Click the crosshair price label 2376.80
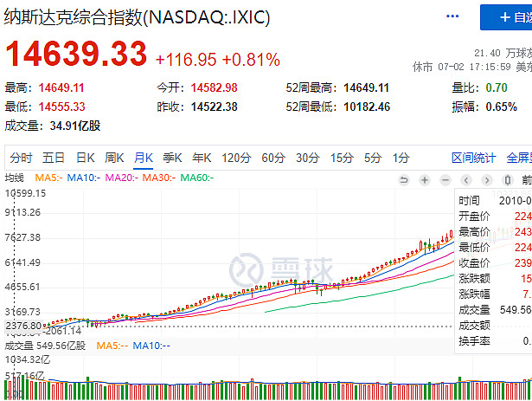Image resolution: width=532 pixels, height=401 pixels. (23, 326)
